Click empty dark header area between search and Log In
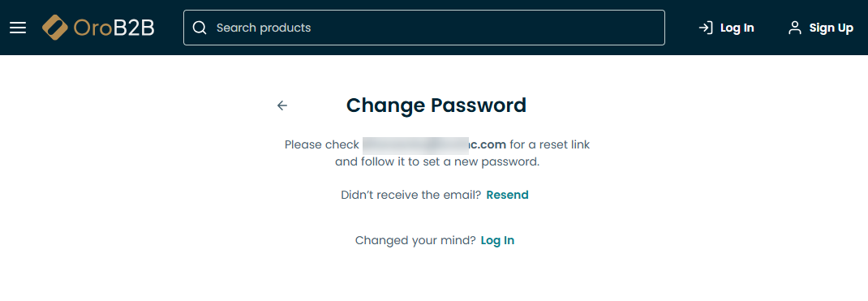This screenshot has height=301, width=868. point(681,28)
